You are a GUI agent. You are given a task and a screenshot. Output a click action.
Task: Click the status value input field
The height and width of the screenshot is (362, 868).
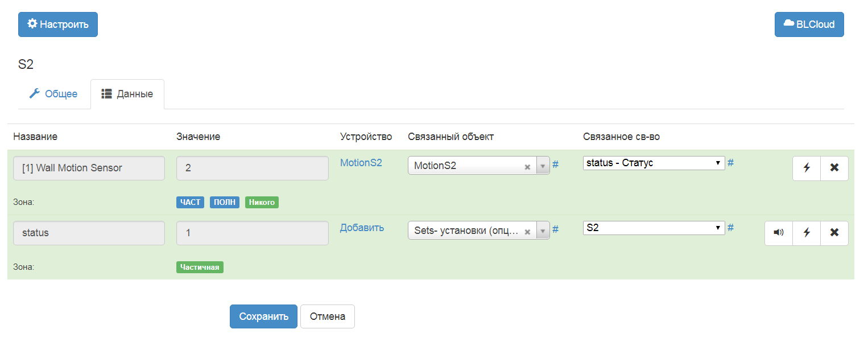click(x=252, y=233)
